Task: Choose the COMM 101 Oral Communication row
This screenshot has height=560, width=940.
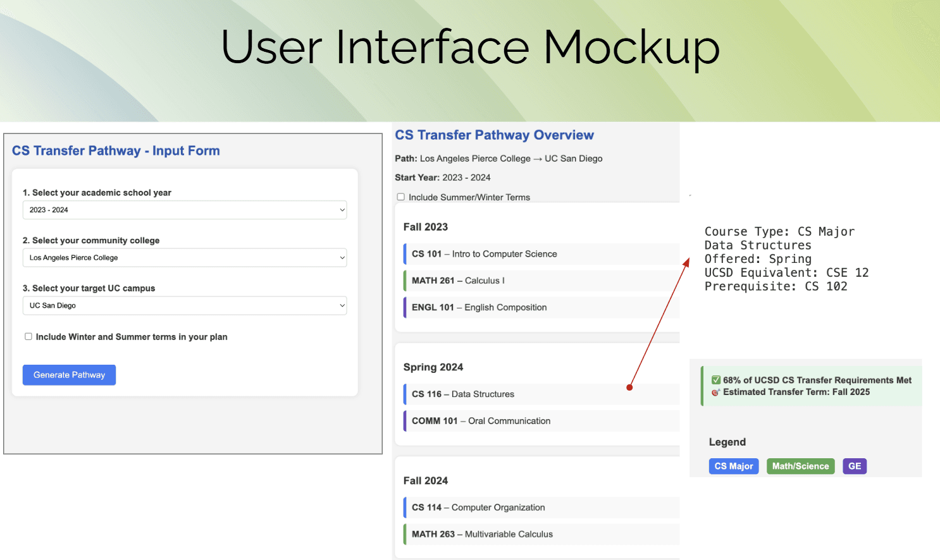Action: click(x=481, y=421)
